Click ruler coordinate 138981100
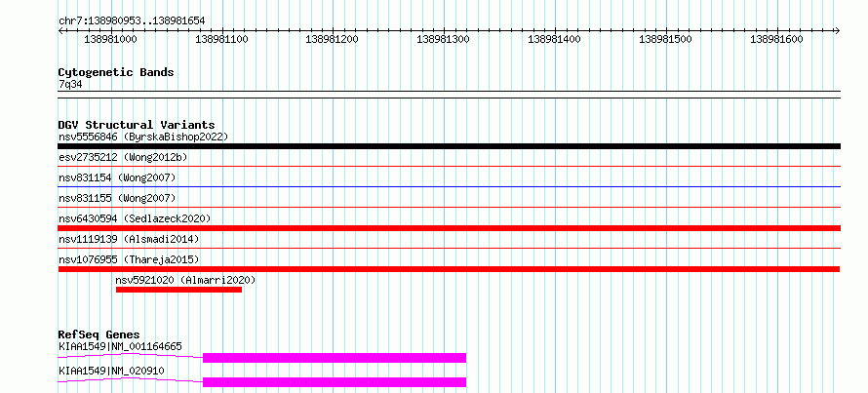Screen dimensions: 868x393 (x=221, y=39)
